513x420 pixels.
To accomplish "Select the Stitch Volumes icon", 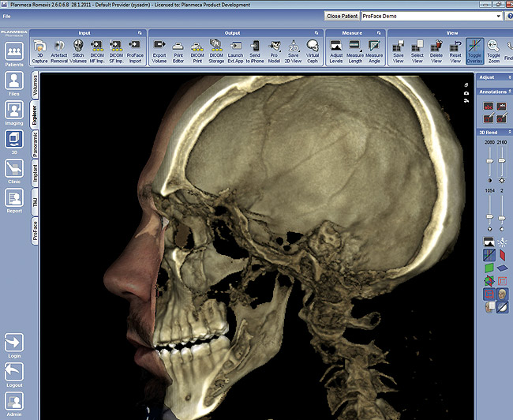I will pos(78,51).
